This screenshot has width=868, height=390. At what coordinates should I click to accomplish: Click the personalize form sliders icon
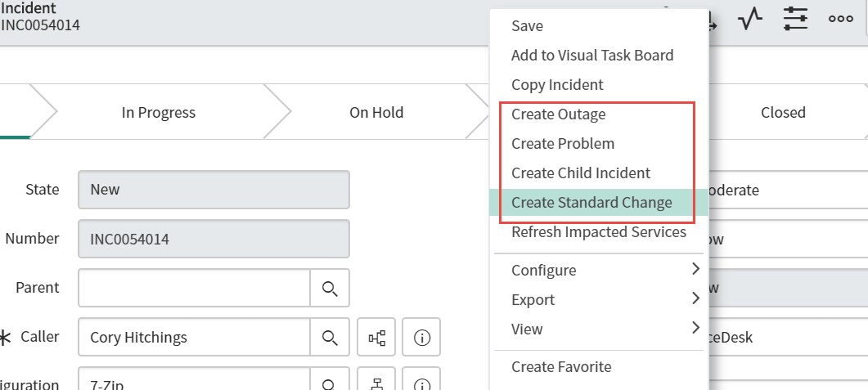click(795, 19)
